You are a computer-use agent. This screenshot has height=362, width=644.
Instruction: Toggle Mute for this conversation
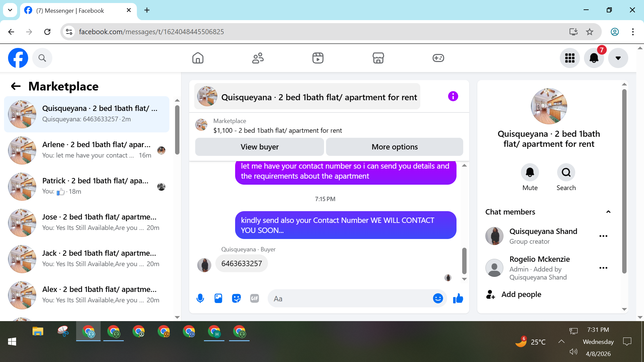(x=530, y=172)
